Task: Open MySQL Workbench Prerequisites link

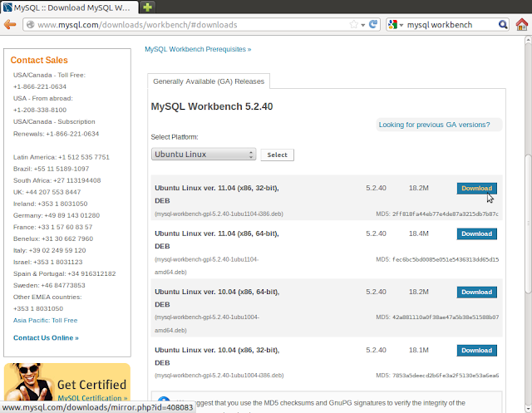Action: [x=198, y=49]
